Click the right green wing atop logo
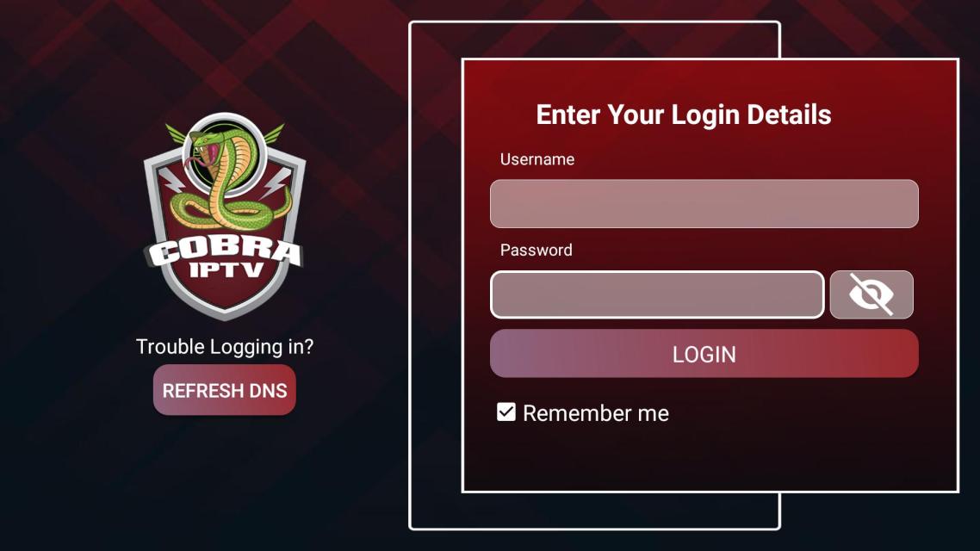The image size is (980, 551). (273, 133)
